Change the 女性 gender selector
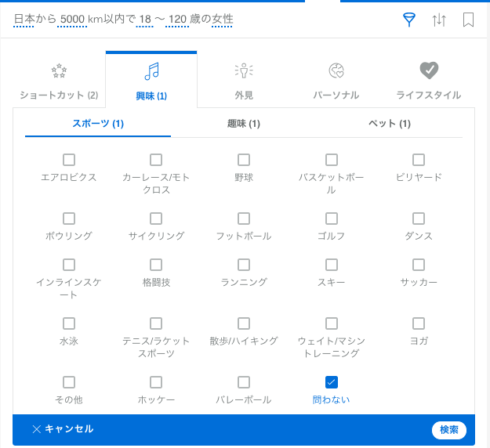This screenshot has width=490, height=448. pos(223,19)
